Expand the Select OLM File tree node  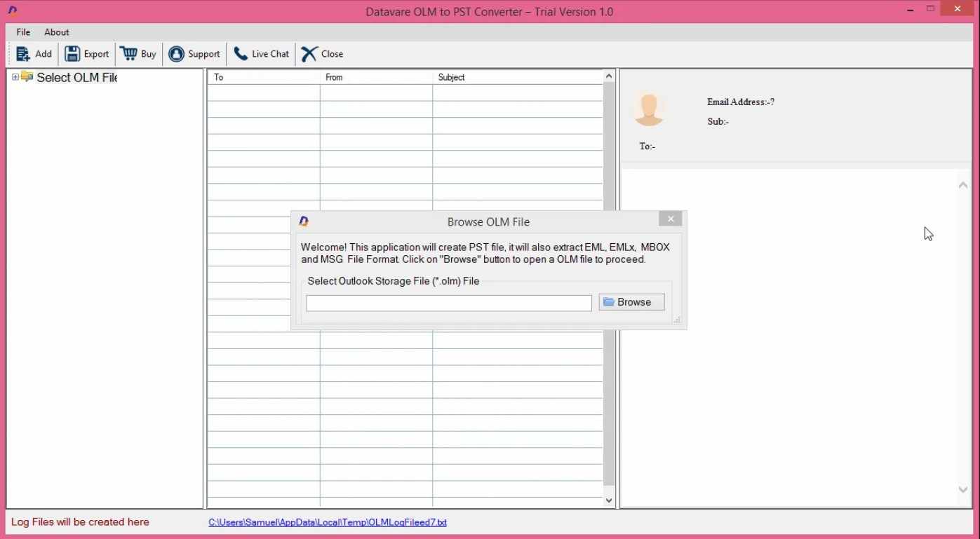[15, 77]
